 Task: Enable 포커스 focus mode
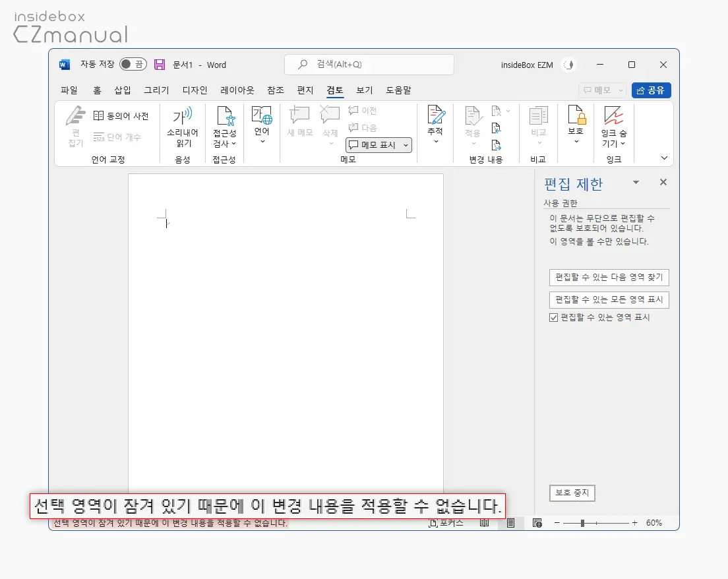coord(446,523)
